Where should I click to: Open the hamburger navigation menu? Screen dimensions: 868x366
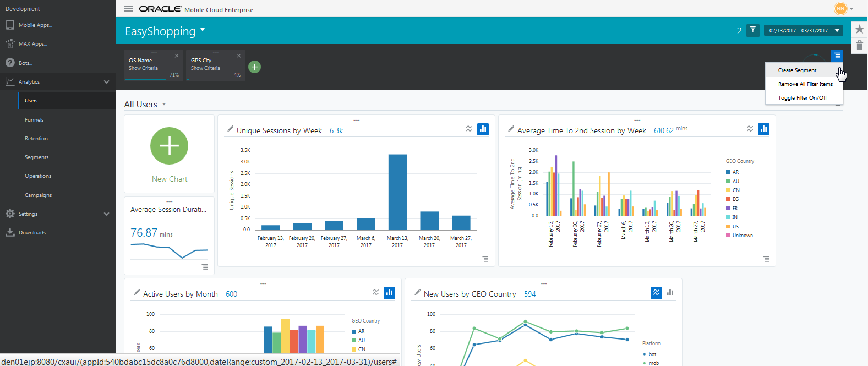(128, 9)
